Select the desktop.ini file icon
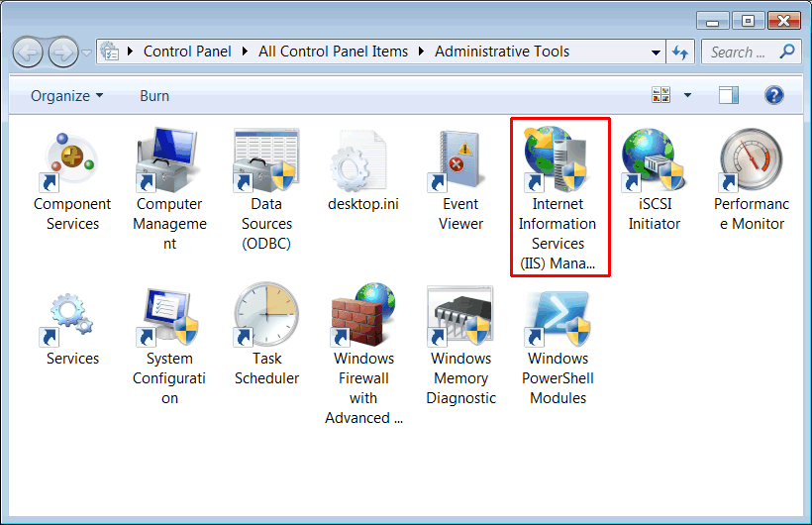Screen dimensions: 812x525 coord(358,161)
